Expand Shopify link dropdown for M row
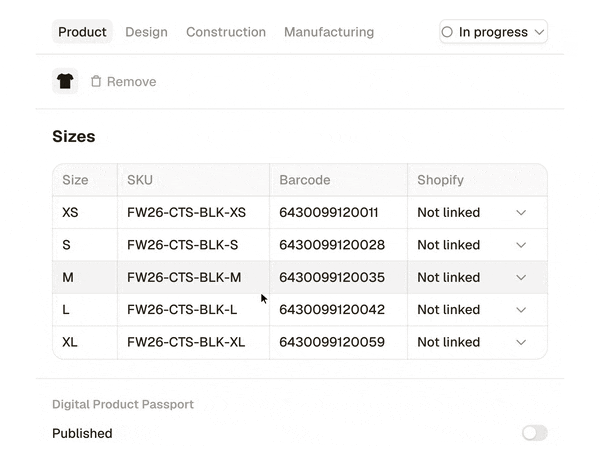 [521, 277]
